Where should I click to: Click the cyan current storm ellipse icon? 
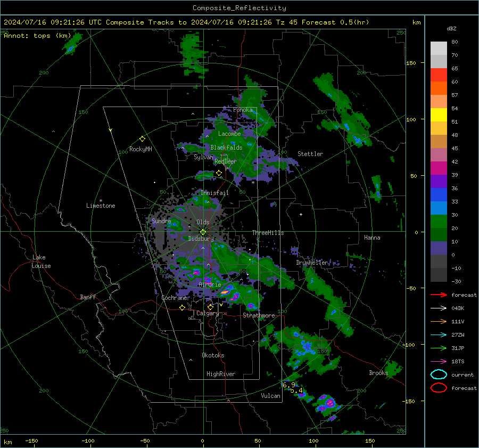point(439,374)
